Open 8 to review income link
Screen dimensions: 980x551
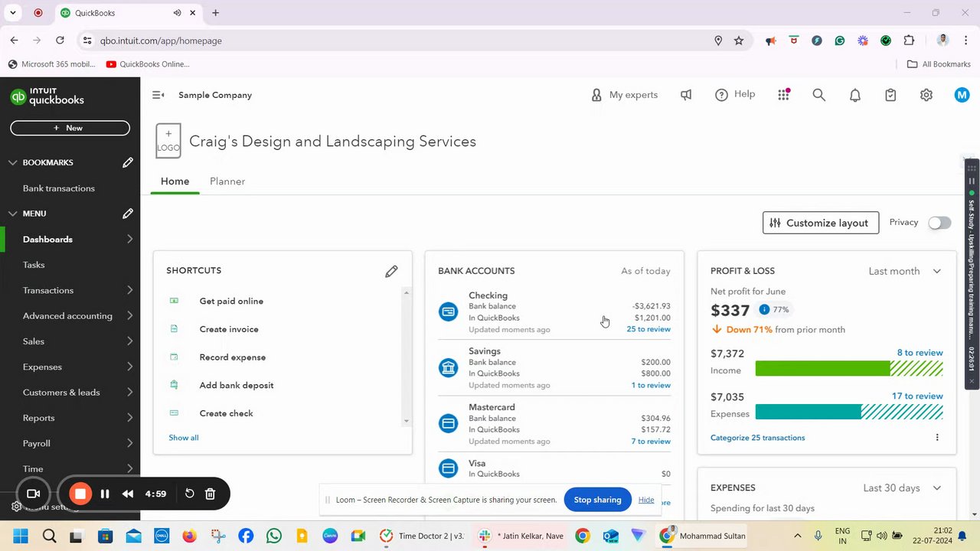point(920,353)
